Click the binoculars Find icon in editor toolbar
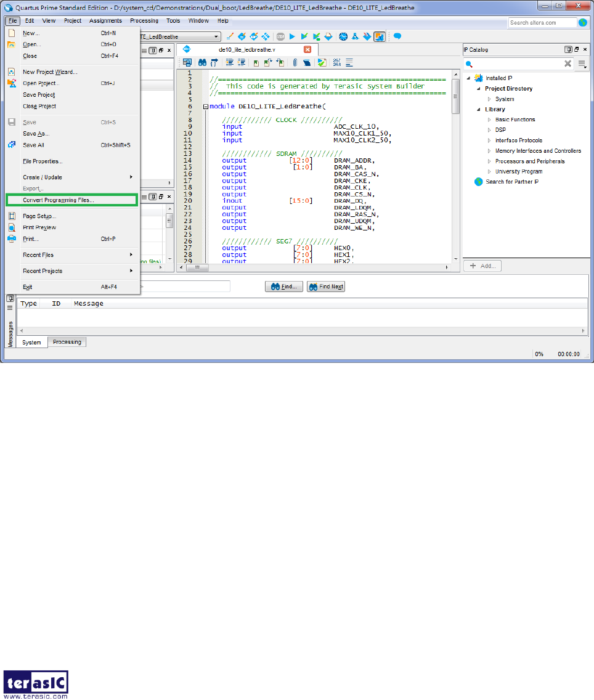The height and width of the screenshot is (700, 594). [202, 62]
